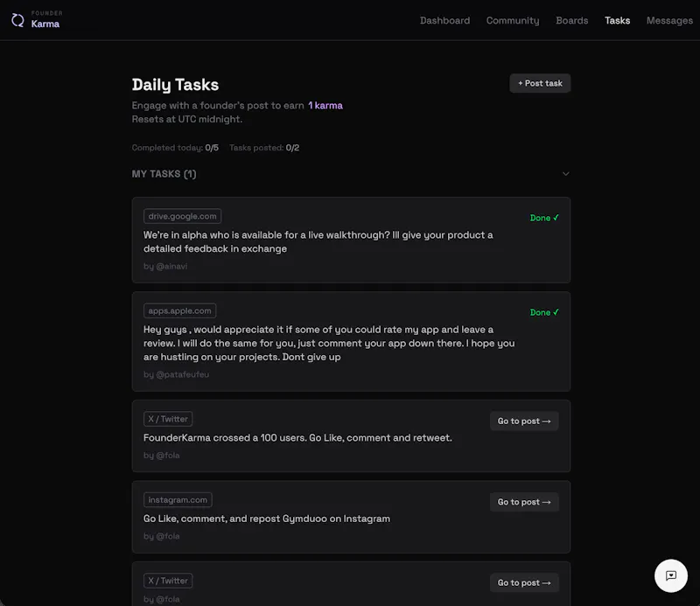The width and height of the screenshot is (700, 606).
Task: Open the feedback chat bubble icon
Action: [670, 575]
